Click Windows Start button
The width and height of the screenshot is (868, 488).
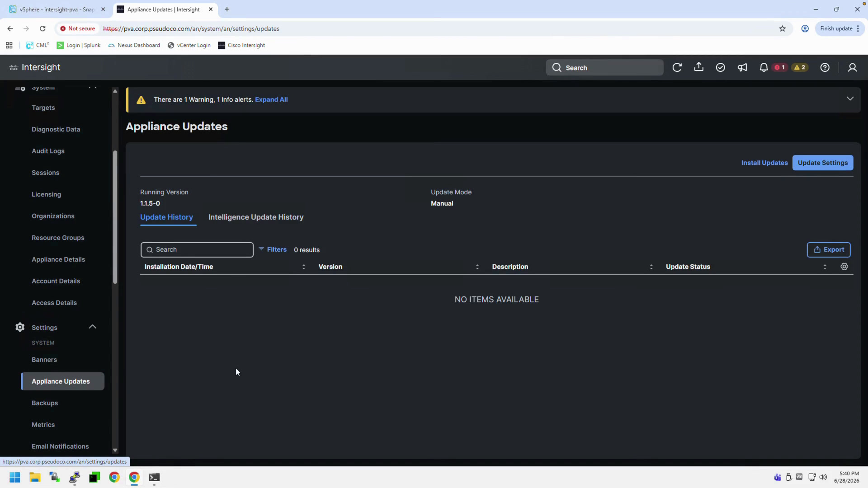(15, 477)
